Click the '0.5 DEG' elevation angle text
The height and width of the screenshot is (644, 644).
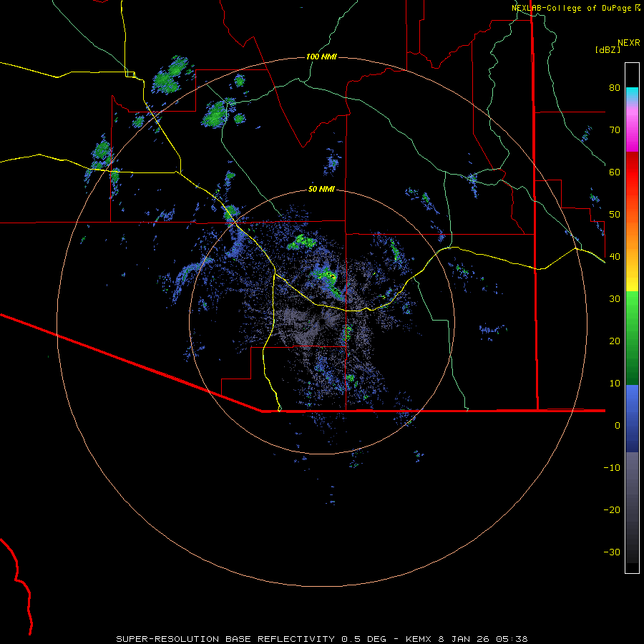364,639
